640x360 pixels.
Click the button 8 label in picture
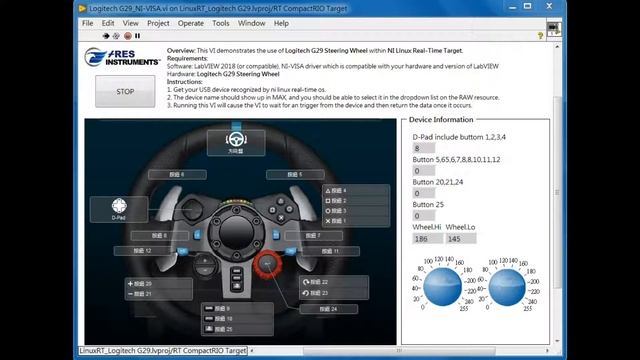point(160,236)
